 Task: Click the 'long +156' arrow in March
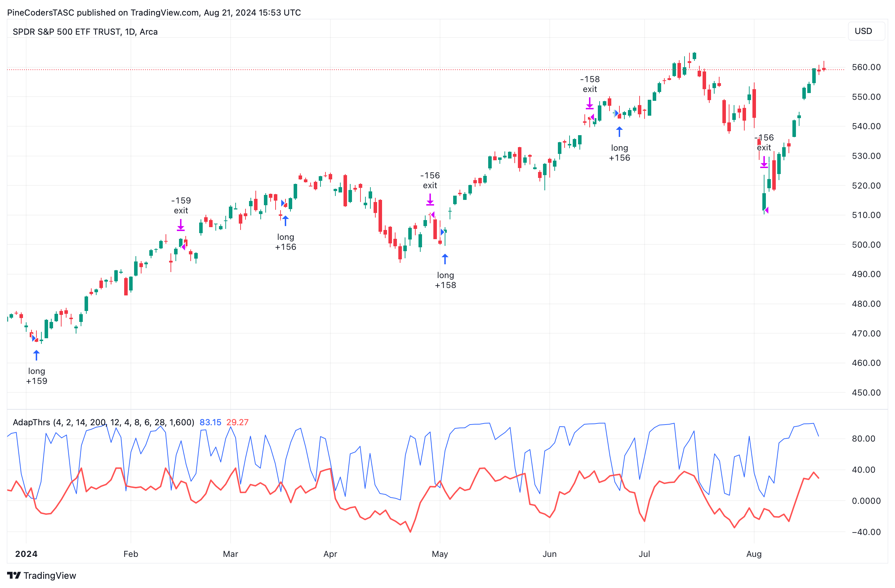pyautogui.click(x=285, y=221)
